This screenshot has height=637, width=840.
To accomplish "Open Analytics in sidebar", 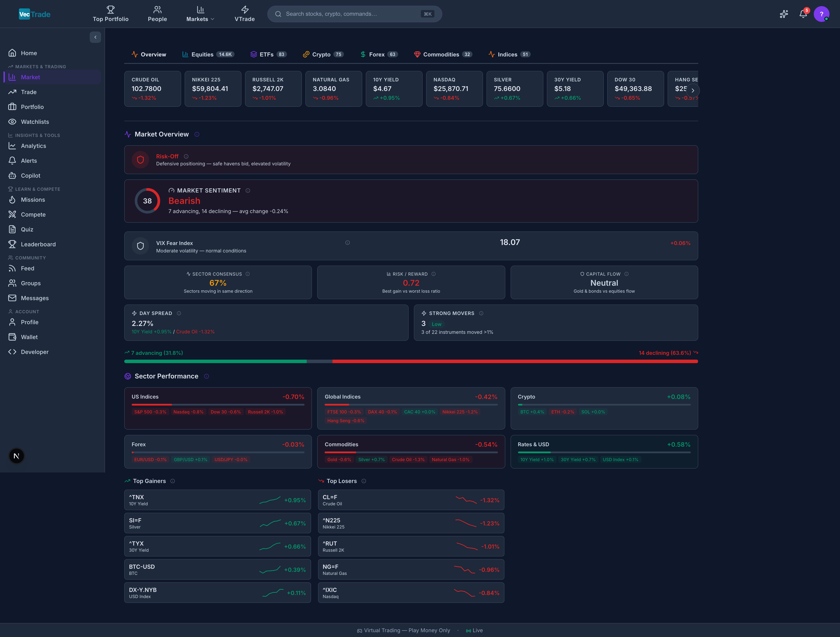I will click(x=52, y=146).
